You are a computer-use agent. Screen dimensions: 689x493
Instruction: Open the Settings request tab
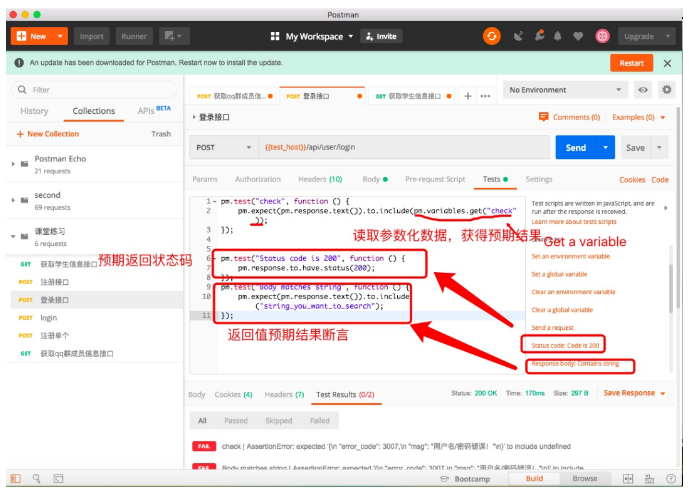coord(539,179)
